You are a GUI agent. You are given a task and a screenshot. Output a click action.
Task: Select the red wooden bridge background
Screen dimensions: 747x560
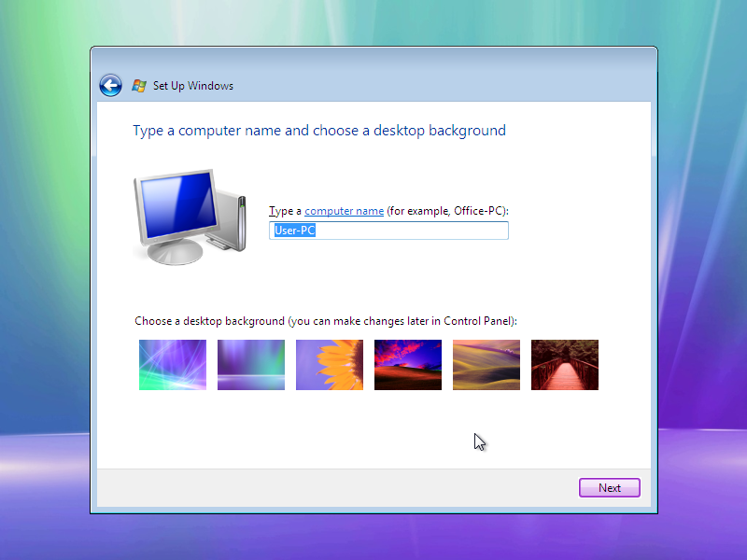pyautogui.click(x=564, y=364)
